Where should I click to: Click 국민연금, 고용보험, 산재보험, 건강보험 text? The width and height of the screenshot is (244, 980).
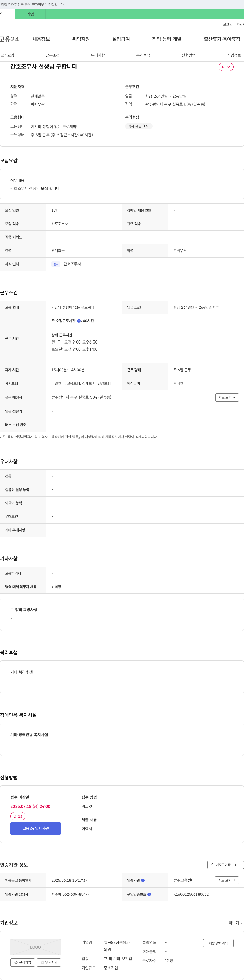tap(81, 383)
